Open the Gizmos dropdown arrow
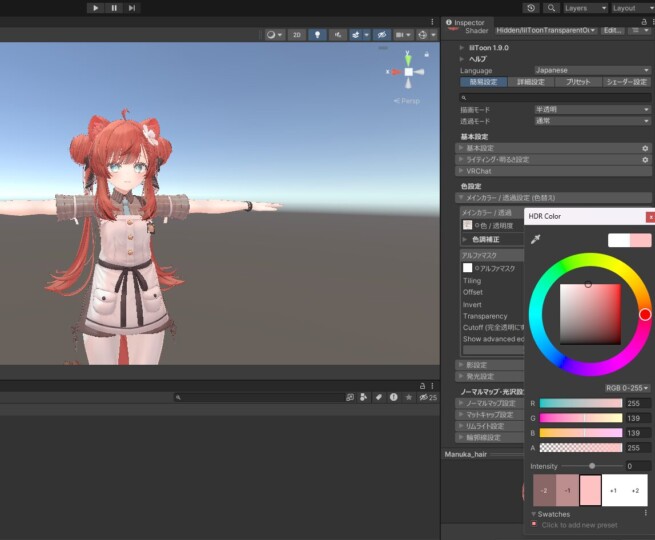 tap(434, 35)
